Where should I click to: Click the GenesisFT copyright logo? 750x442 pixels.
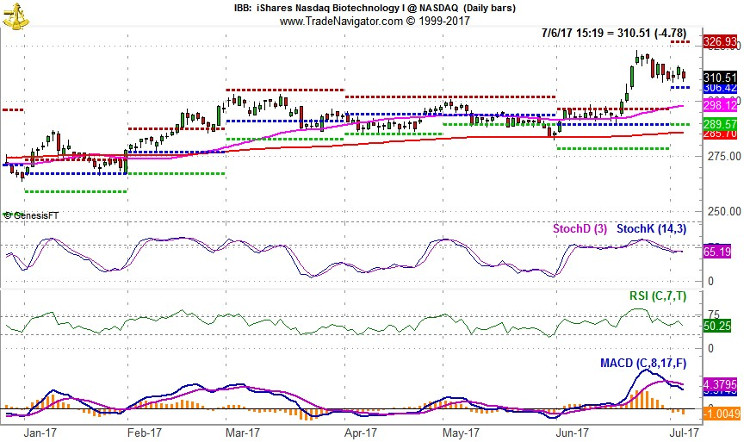32,215
